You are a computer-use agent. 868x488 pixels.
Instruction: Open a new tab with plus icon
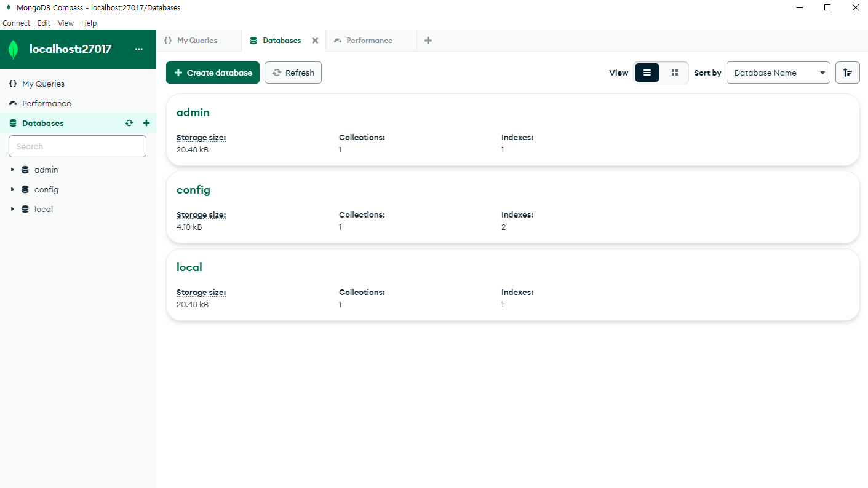click(428, 41)
